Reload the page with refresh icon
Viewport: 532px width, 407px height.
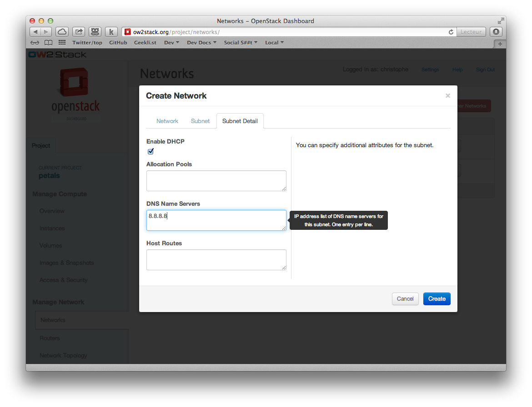[x=451, y=32]
